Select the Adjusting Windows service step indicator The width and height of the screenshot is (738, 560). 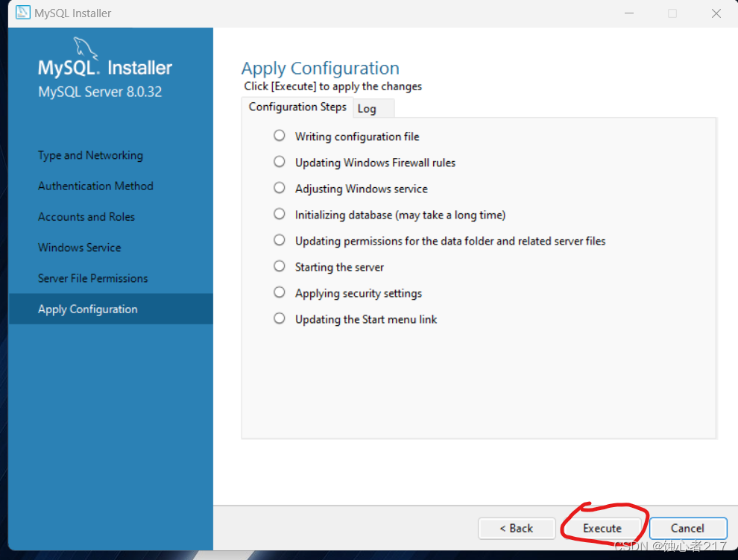(x=279, y=188)
